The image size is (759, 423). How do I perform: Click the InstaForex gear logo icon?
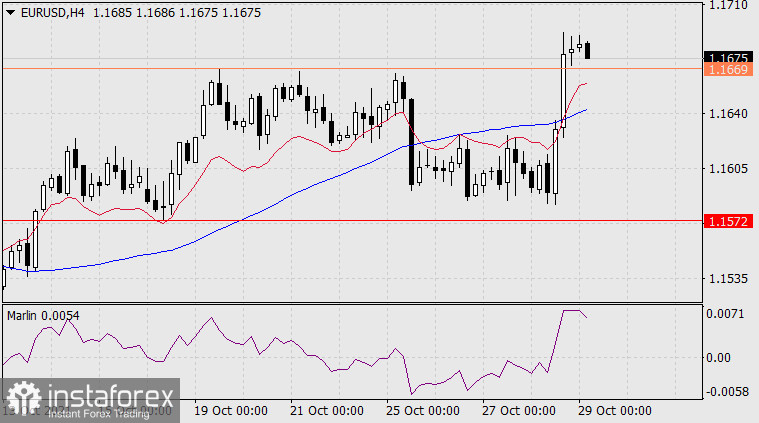click(23, 400)
